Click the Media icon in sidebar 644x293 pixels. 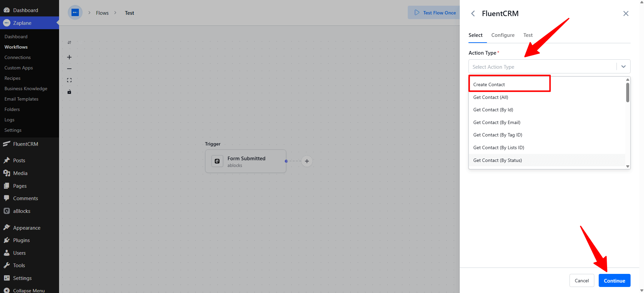click(x=7, y=173)
